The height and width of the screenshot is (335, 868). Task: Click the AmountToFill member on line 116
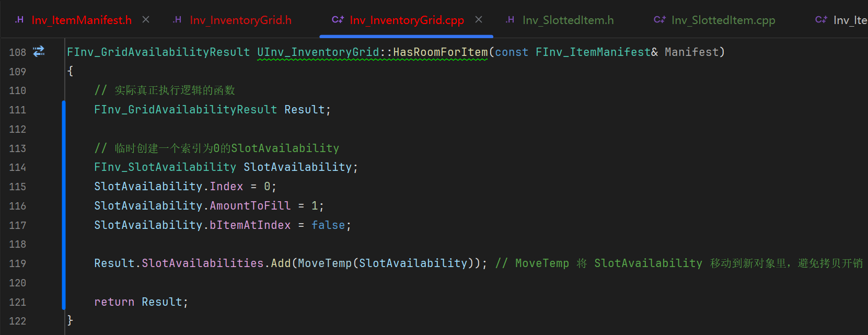[250, 206]
